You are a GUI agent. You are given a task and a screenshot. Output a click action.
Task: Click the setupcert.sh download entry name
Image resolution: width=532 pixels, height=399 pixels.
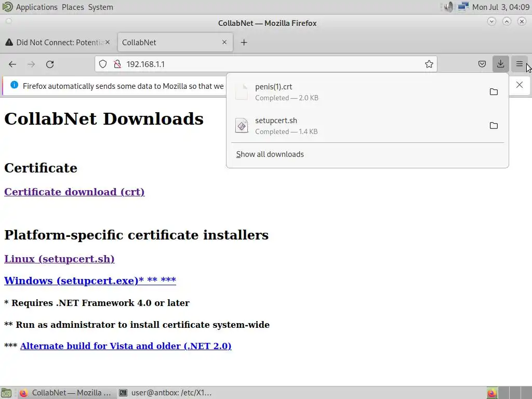[276, 121]
